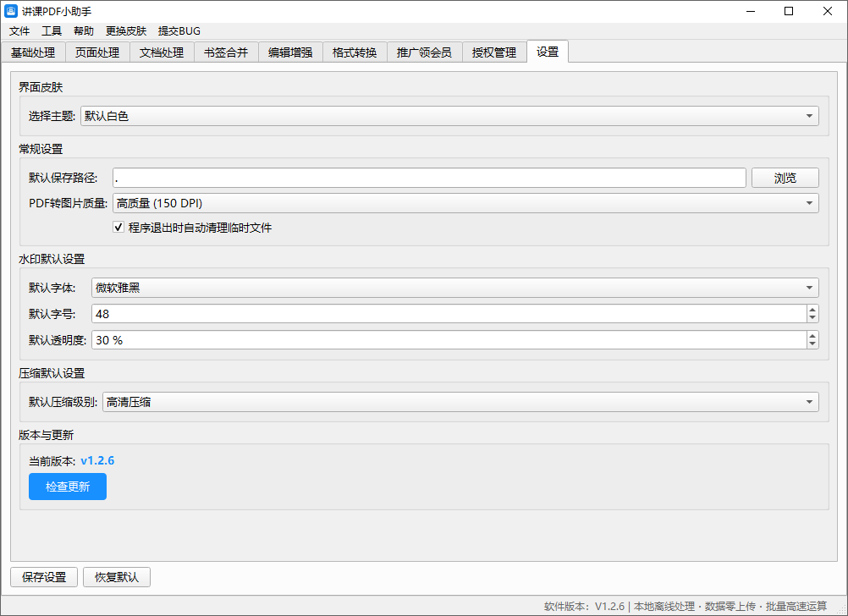Click the 常规设置 section label
848x616 pixels.
click(41, 149)
